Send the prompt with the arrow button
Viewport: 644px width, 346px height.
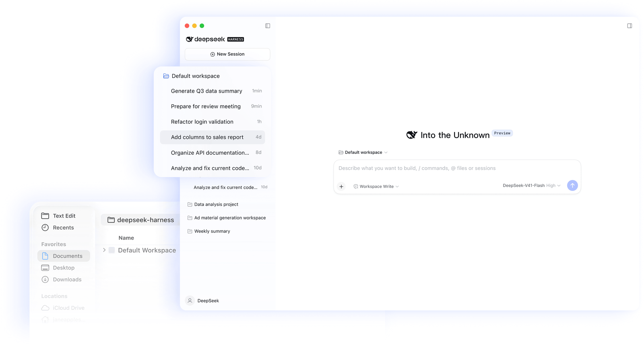click(572, 185)
